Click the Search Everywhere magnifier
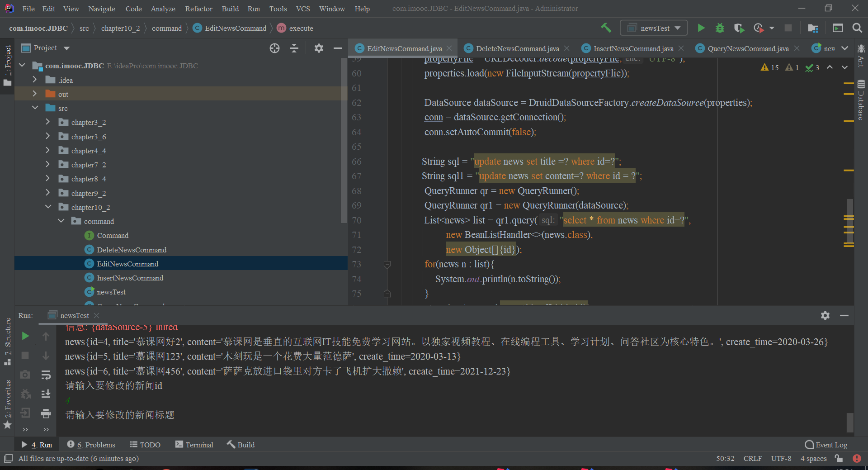This screenshot has height=470, width=868. pos(857,28)
